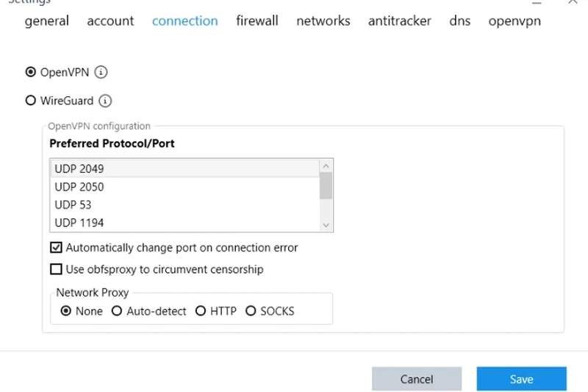The image size is (588, 392).
Task: Pick UDP 53 as preferred port
Action: [73, 204]
